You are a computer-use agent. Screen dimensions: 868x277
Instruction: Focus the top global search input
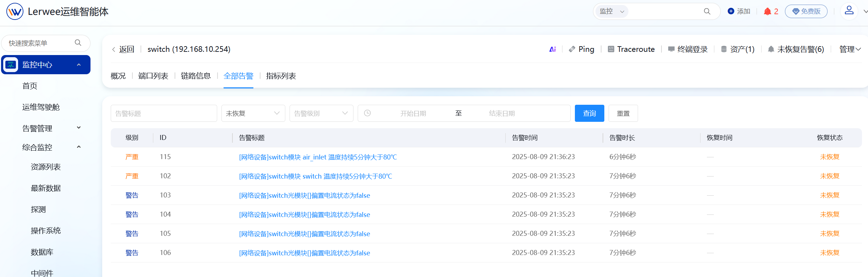tap(665, 11)
